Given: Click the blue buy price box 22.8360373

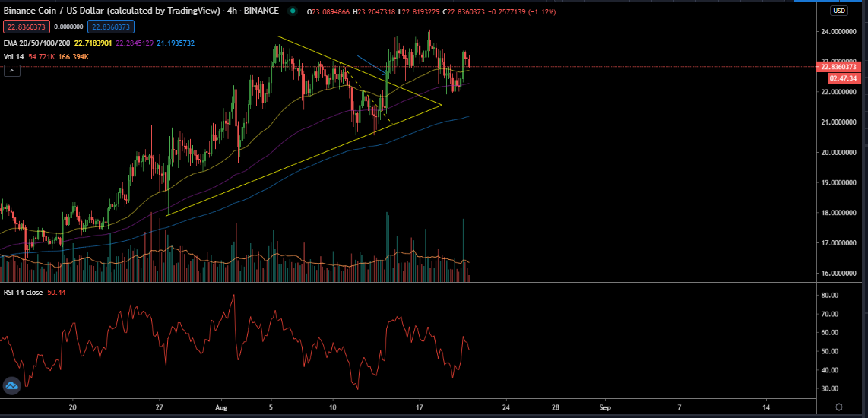Looking at the screenshot, I should click(110, 26).
